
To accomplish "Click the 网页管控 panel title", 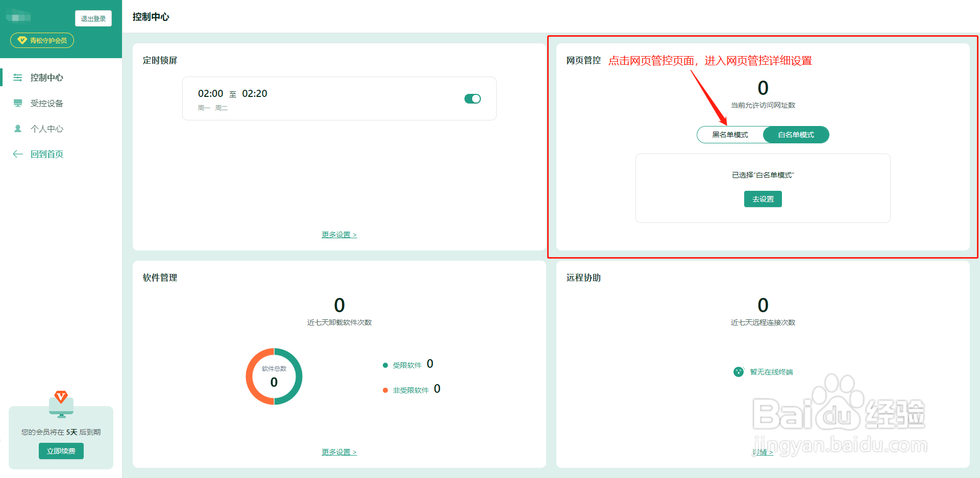I will point(584,60).
